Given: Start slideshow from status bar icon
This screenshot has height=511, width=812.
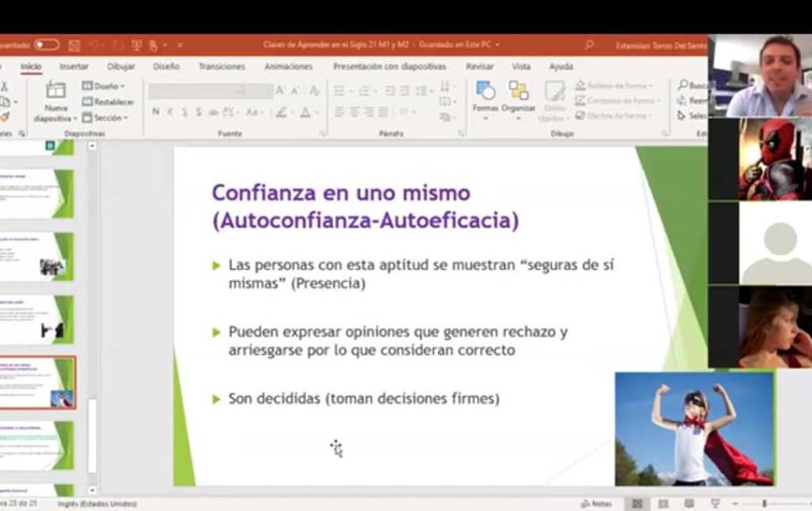Looking at the screenshot, I should tap(714, 503).
